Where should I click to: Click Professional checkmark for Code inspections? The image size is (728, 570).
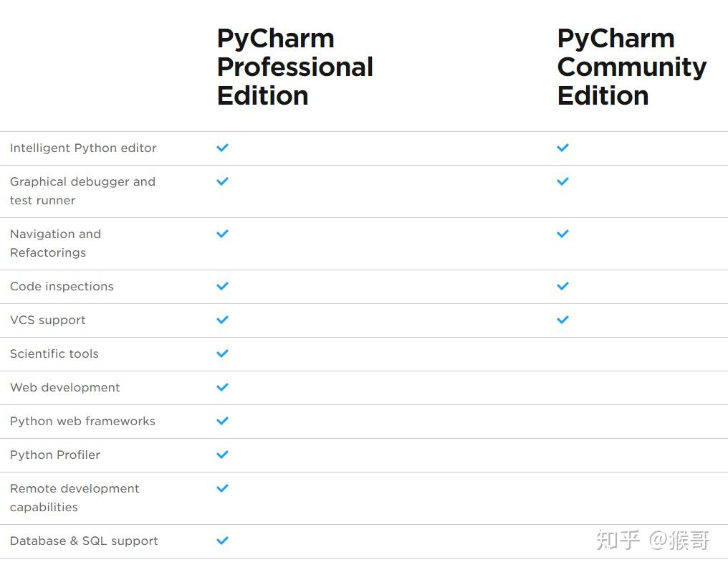pyautogui.click(x=223, y=286)
